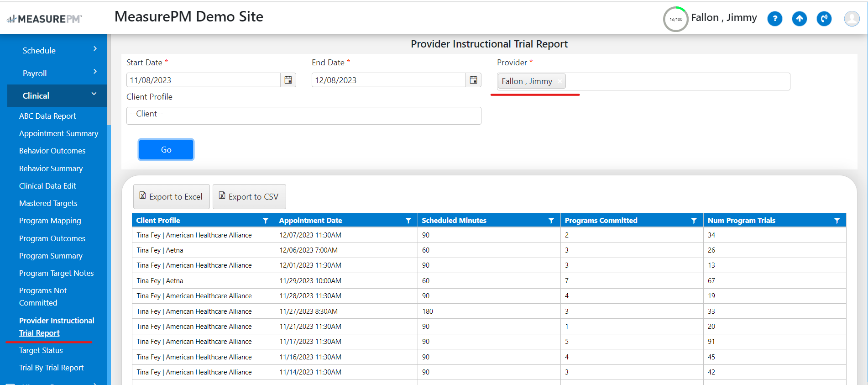This screenshot has height=385, width=868.
Task: Click the 180 scheduled minutes cell
Action: pyautogui.click(x=489, y=311)
